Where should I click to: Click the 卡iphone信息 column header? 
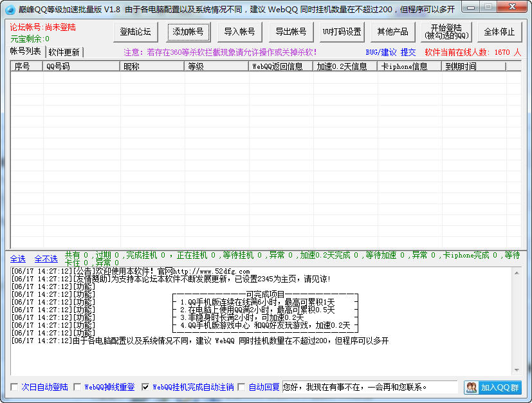click(x=410, y=66)
